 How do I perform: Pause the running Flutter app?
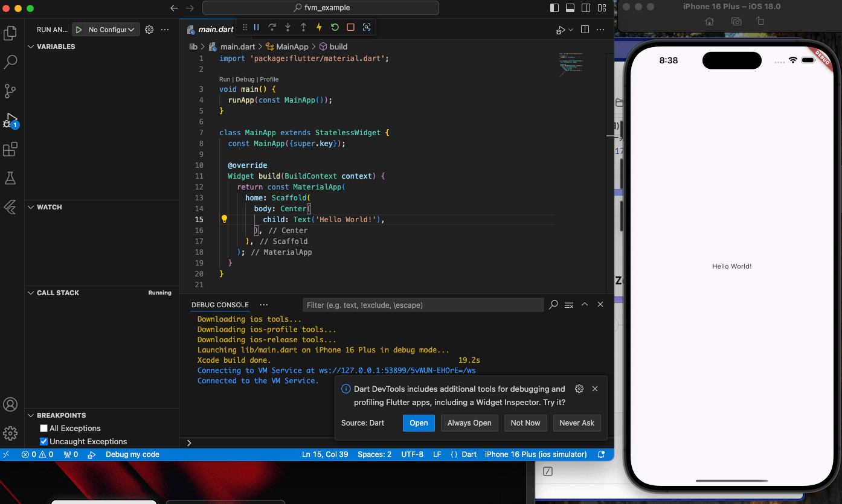click(x=257, y=27)
